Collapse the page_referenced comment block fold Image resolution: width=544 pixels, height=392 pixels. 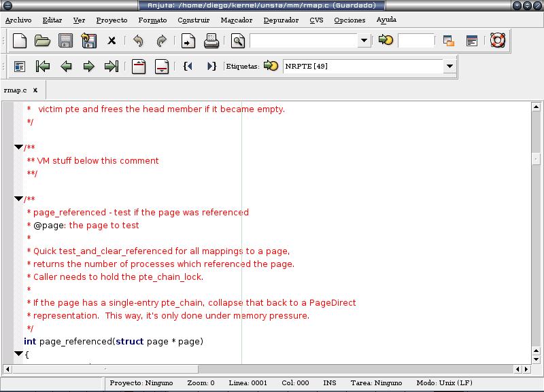coord(19,198)
